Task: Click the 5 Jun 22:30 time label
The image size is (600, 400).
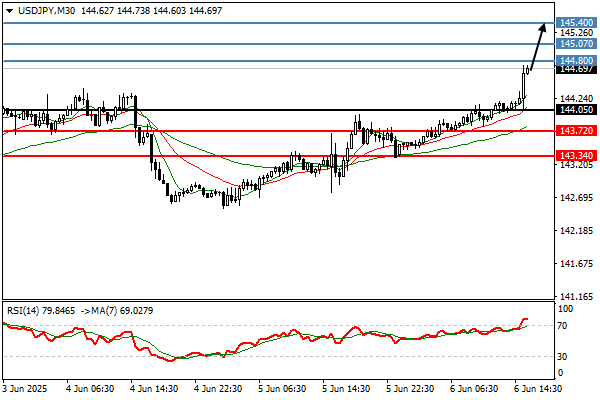Action: [410, 389]
